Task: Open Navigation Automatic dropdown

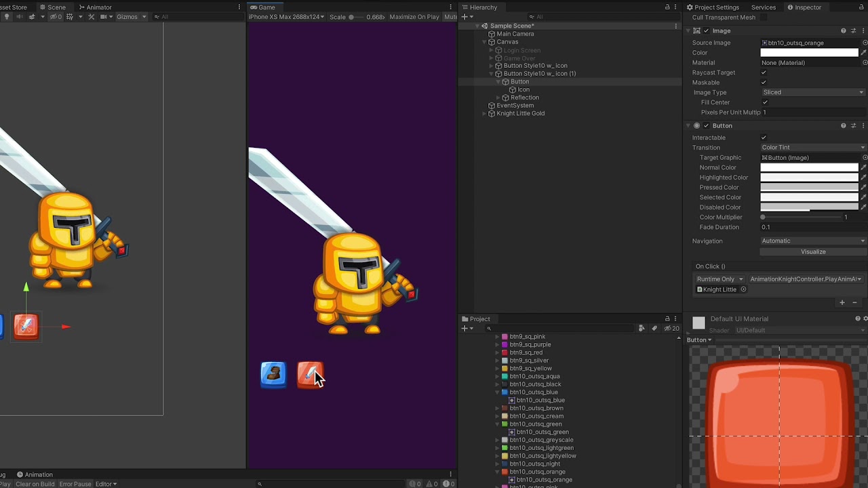Action: point(813,241)
